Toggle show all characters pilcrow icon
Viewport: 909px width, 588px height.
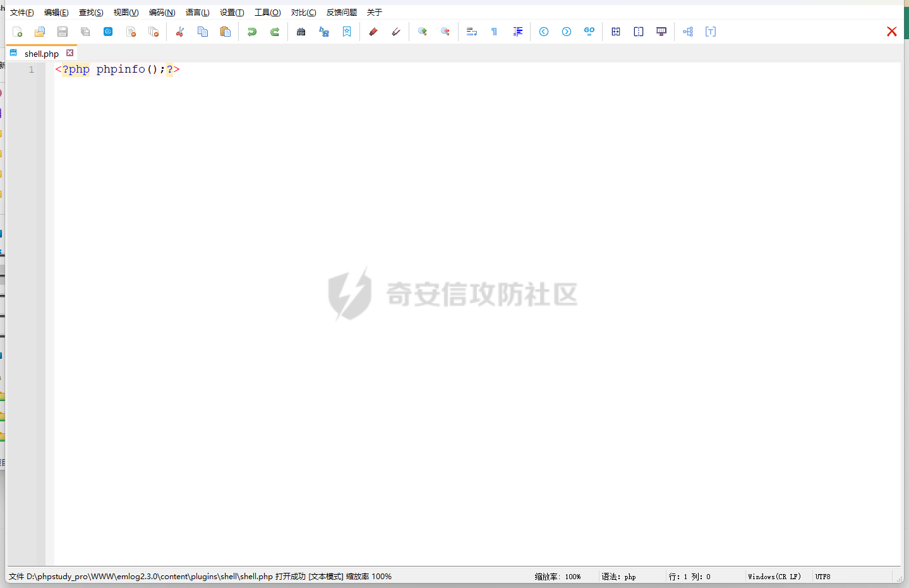tap(495, 32)
